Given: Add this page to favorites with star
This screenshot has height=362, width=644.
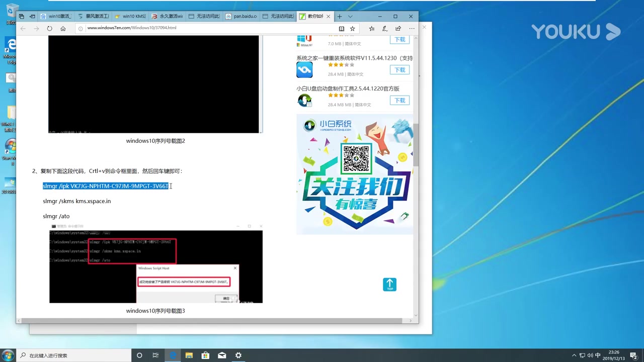Looking at the screenshot, I should (353, 29).
